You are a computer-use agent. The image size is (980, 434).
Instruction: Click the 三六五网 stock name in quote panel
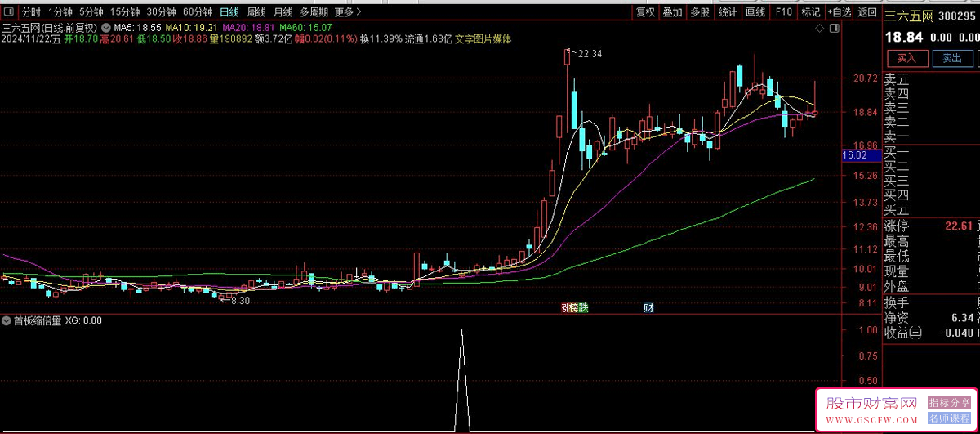(x=909, y=15)
